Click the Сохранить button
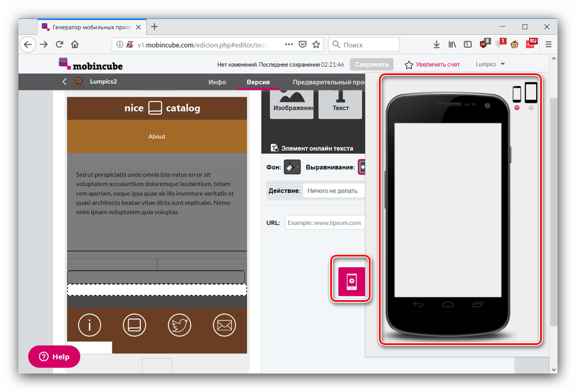This screenshot has height=392, width=576. point(372,64)
